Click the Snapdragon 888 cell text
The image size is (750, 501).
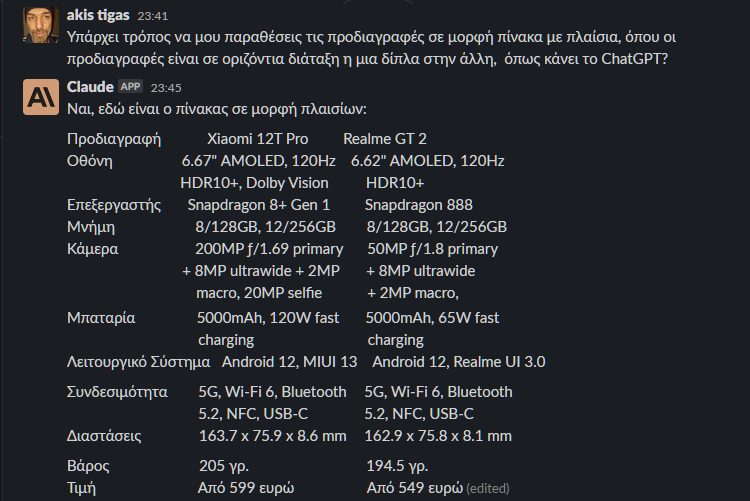[x=419, y=205]
